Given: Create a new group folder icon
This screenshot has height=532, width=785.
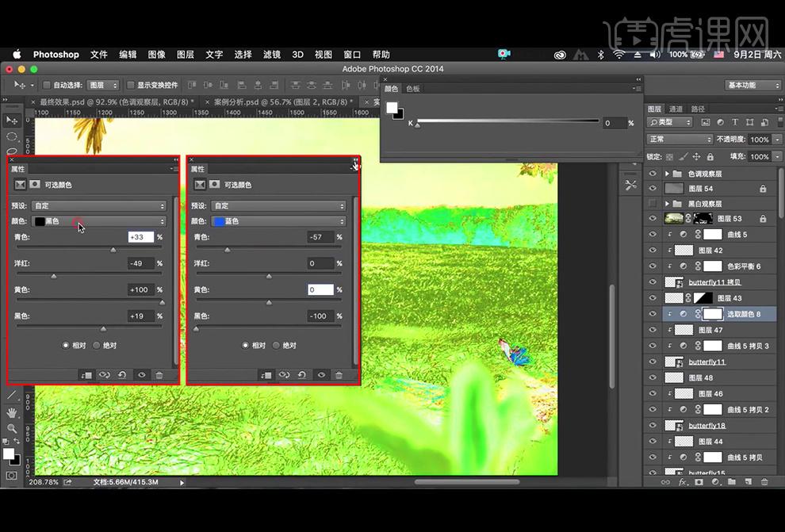Looking at the screenshot, I should (731, 482).
